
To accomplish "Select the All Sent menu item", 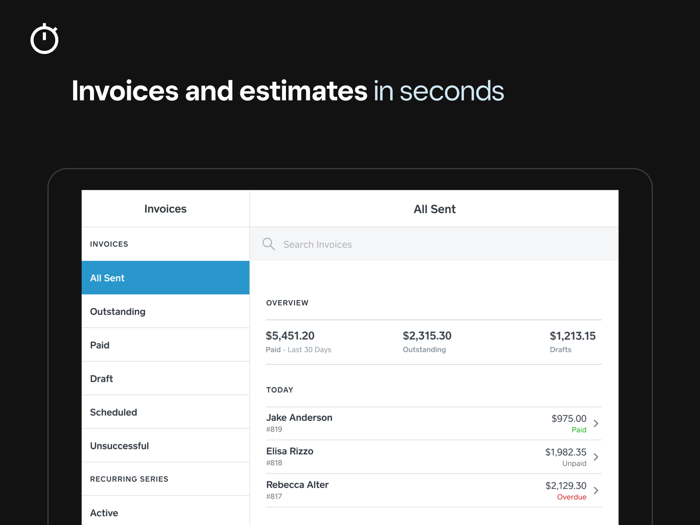I will click(x=166, y=278).
